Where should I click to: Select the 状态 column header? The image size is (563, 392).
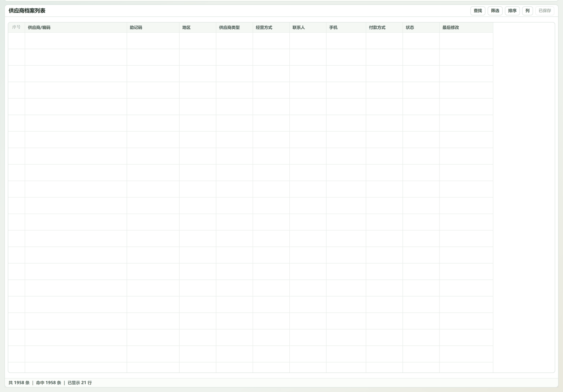[421, 27]
